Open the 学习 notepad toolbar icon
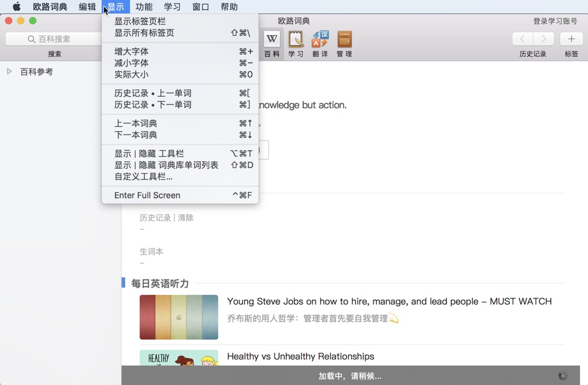The height and width of the screenshot is (385, 588). click(296, 44)
